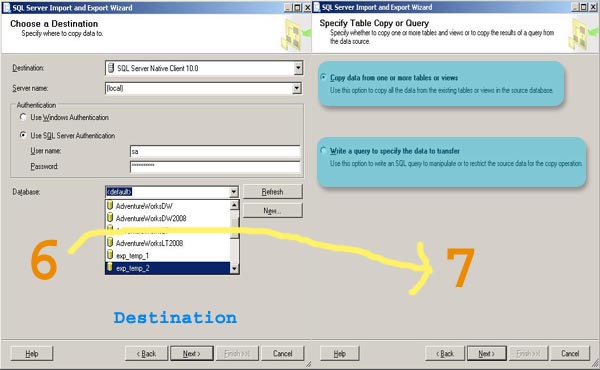Click the (local) server name field
Screen dimensions: 600x370
(199, 88)
